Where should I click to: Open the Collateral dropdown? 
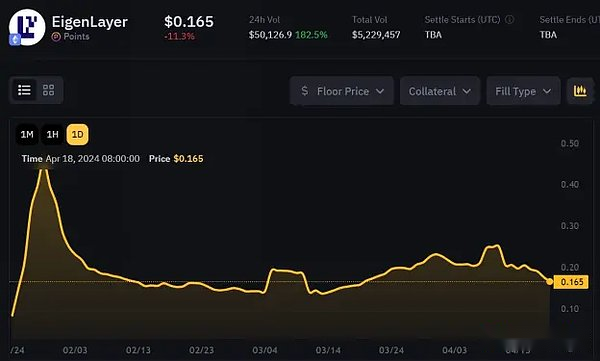pyautogui.click(x=440, y=91)
